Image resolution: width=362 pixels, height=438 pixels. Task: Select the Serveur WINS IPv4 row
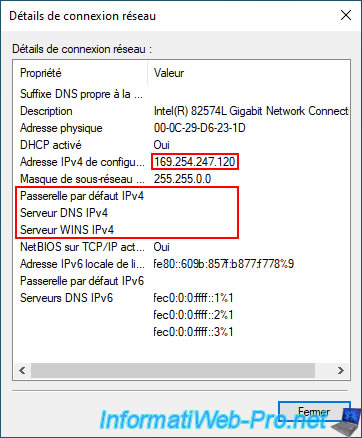pyautogui.click(x=182, y=230)
